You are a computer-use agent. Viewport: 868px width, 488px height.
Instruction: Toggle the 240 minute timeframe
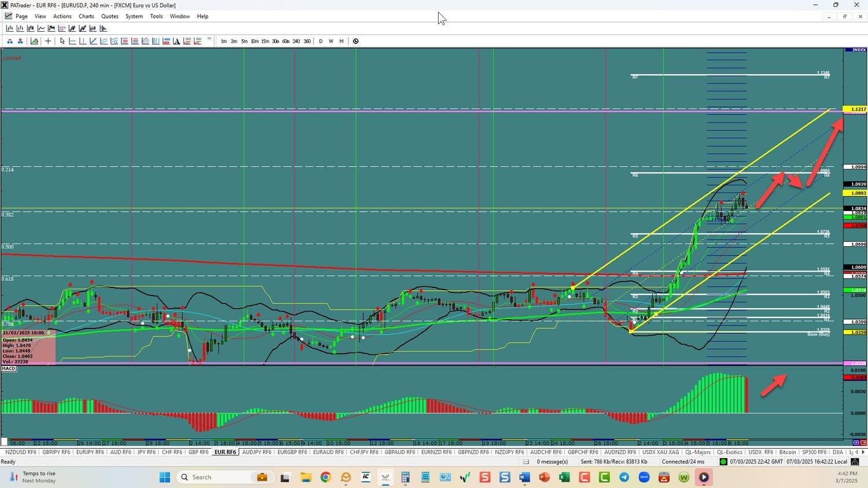296,41
